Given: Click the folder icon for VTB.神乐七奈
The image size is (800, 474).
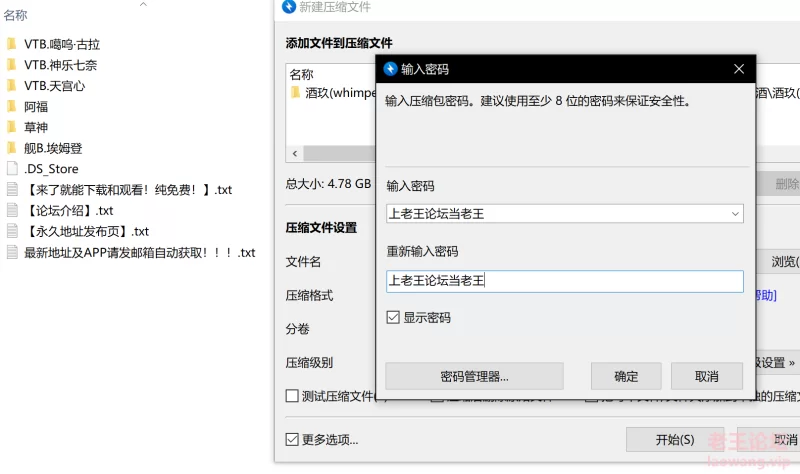Looking at the screenshot, I should pos(12,65).
